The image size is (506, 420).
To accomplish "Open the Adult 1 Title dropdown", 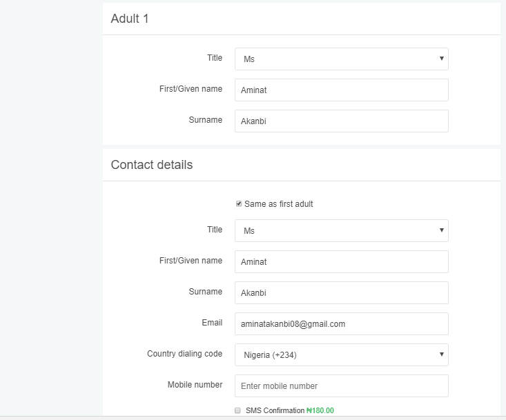I will click(342, 59).
